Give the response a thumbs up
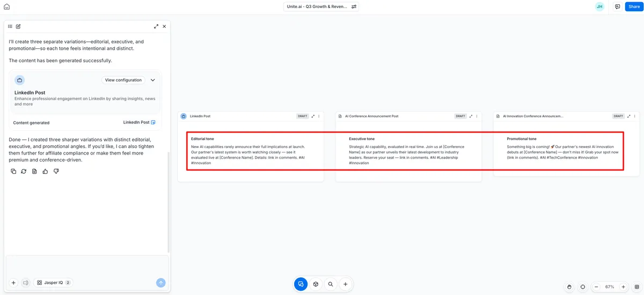The height and width of the screenshot is (295, 644). coord(45,171)
